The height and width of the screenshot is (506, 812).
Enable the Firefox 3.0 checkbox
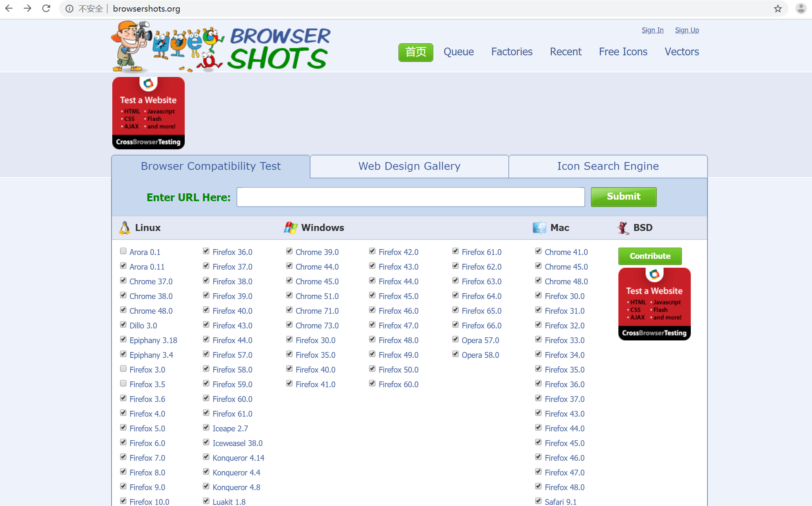123,369
